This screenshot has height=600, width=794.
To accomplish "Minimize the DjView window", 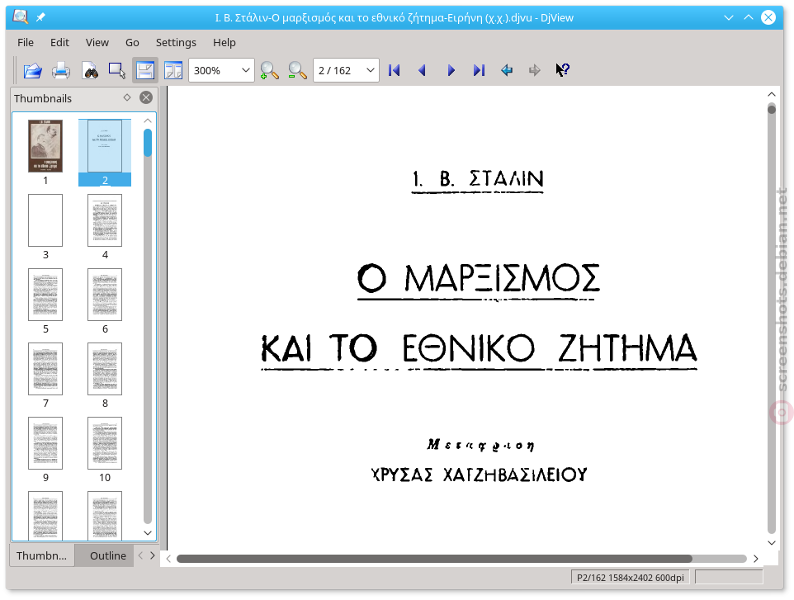I will coord(729,17).
